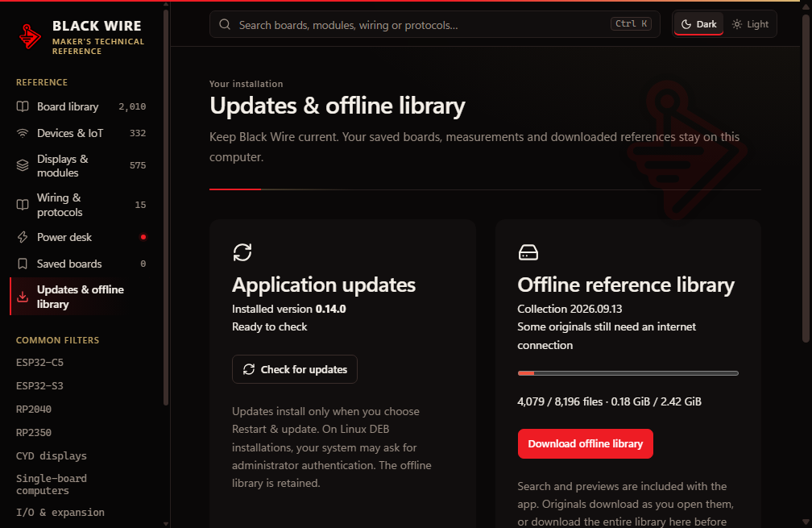Screen dimensions: 812x528
Task: Click the Displays & modules layers icon
Action: coord(23,165)
